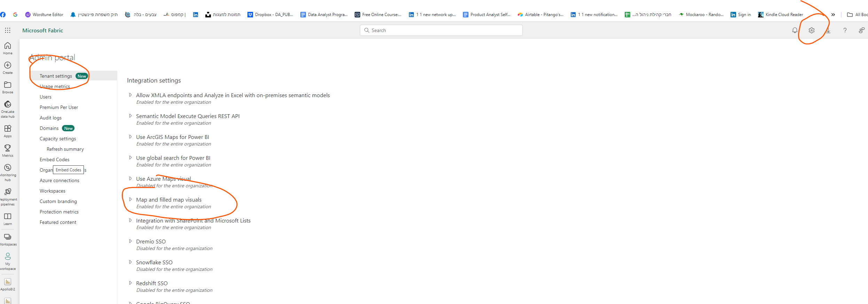Open Audit logs
The image size is (868, 304).
tap(50, 118)
